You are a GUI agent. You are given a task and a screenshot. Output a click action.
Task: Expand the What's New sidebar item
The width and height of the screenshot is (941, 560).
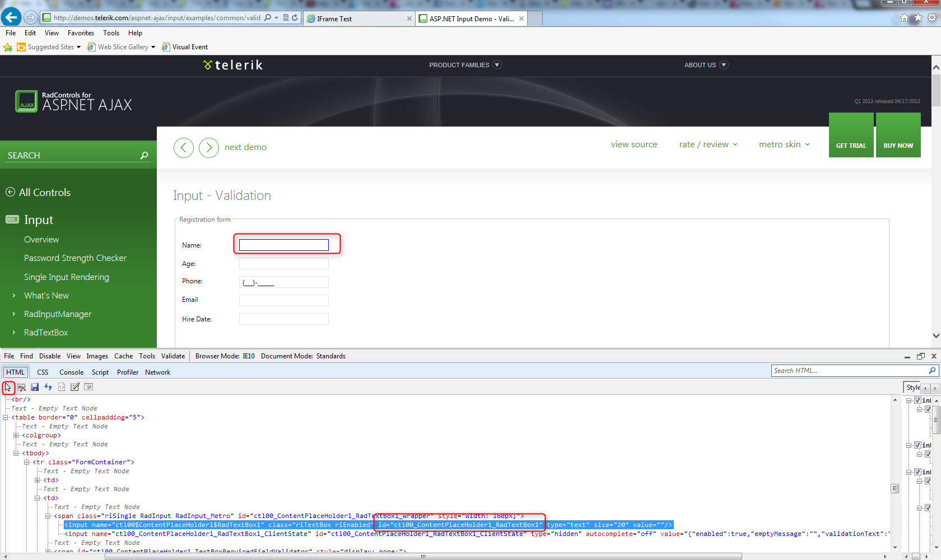[14, 296]
